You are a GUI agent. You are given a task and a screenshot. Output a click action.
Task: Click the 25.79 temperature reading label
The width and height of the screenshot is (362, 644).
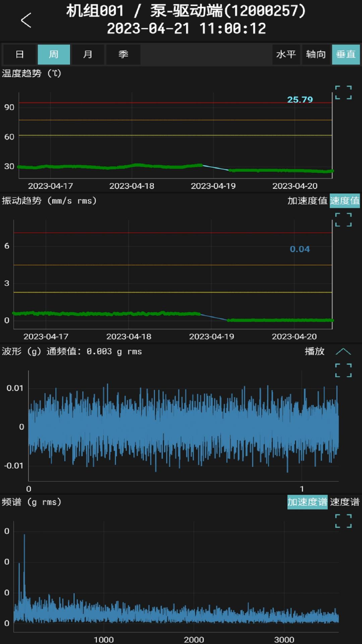[300, 100]
